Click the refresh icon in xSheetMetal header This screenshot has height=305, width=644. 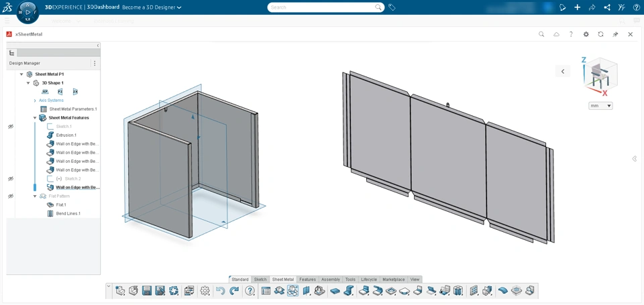click(x=600, y=34)
